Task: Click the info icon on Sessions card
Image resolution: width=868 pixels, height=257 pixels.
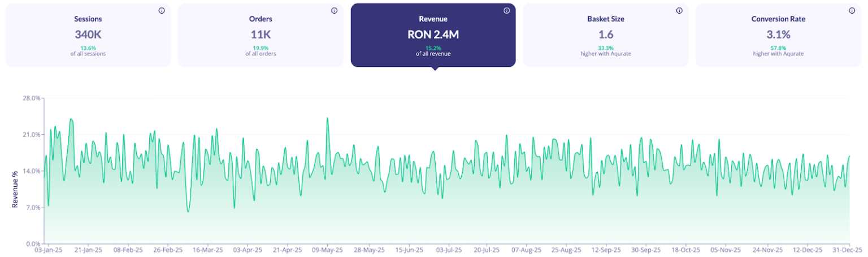Action: (162, 11)
